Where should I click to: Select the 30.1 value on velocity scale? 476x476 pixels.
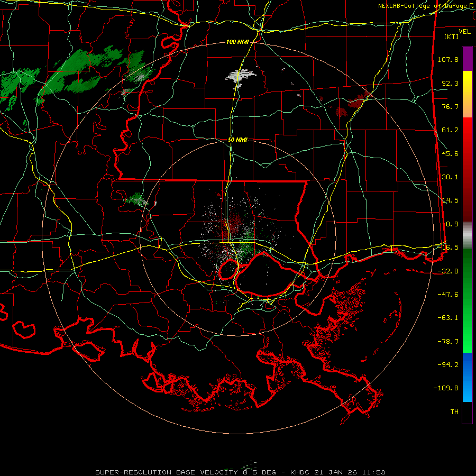pos(450,177)
